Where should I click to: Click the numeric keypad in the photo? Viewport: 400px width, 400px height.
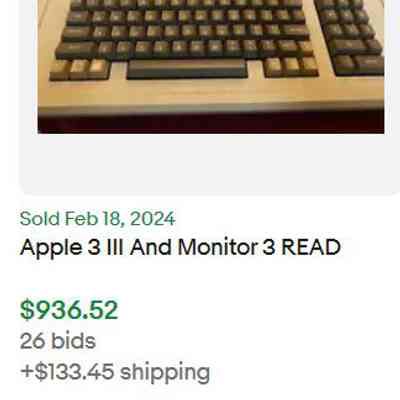(349, 35)
